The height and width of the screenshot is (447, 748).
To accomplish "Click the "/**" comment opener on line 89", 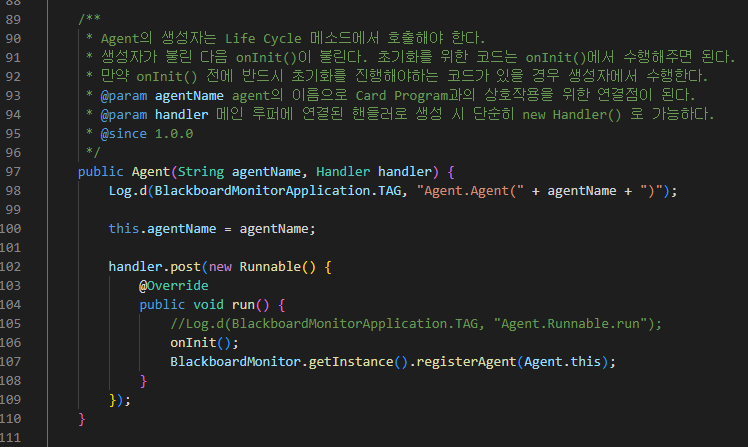I will point(89,20).
